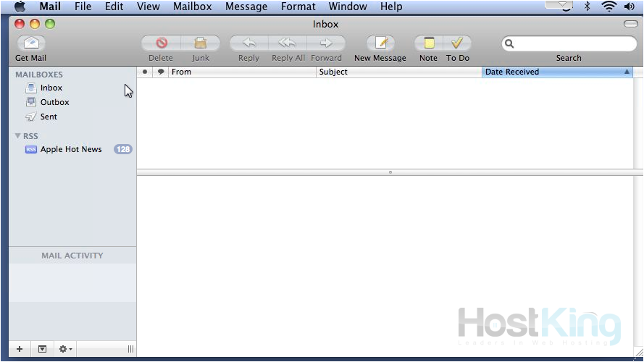
Task: Open the Format menu
Action: coord(298,7)
